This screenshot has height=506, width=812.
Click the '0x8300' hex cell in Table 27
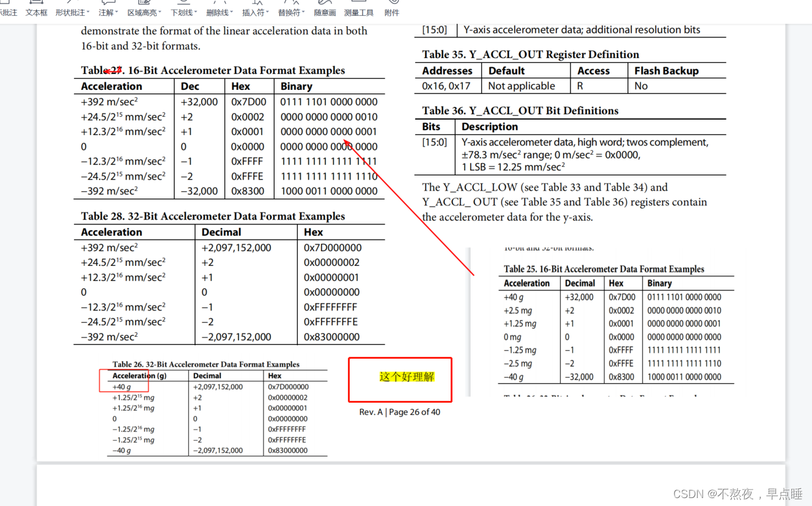coord(248,191)
